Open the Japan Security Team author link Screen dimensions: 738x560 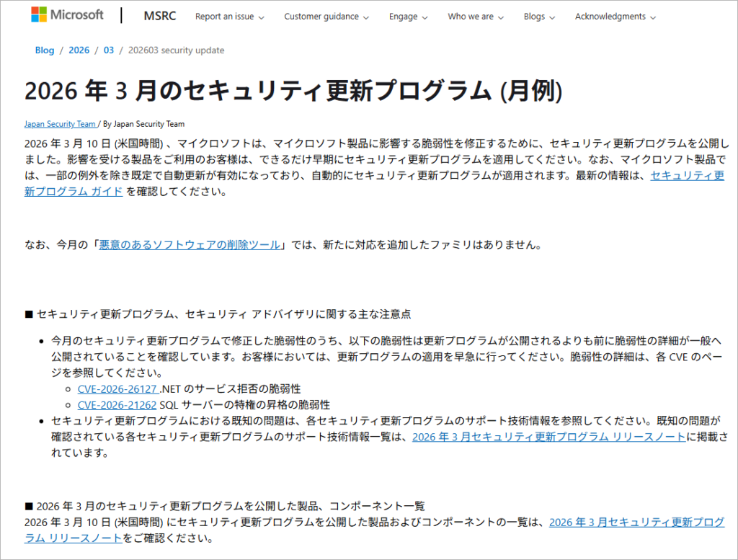(60, 124)
